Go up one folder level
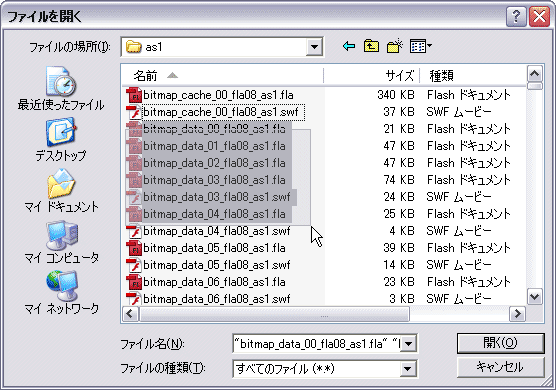Viewport: 556px width, 390px height. pos(371,46)
